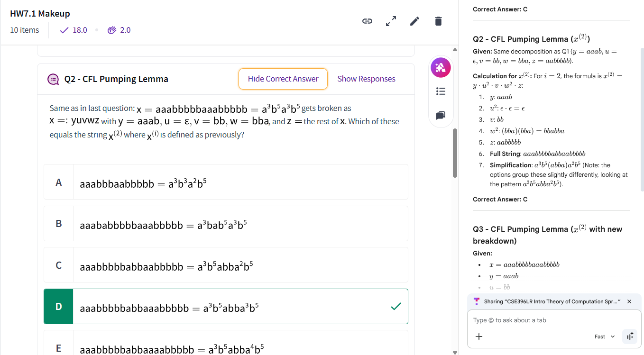644x355 pixels.
Task: Click the plus icon in chat box
Action: pyautogui.click(x=479, y=337)
